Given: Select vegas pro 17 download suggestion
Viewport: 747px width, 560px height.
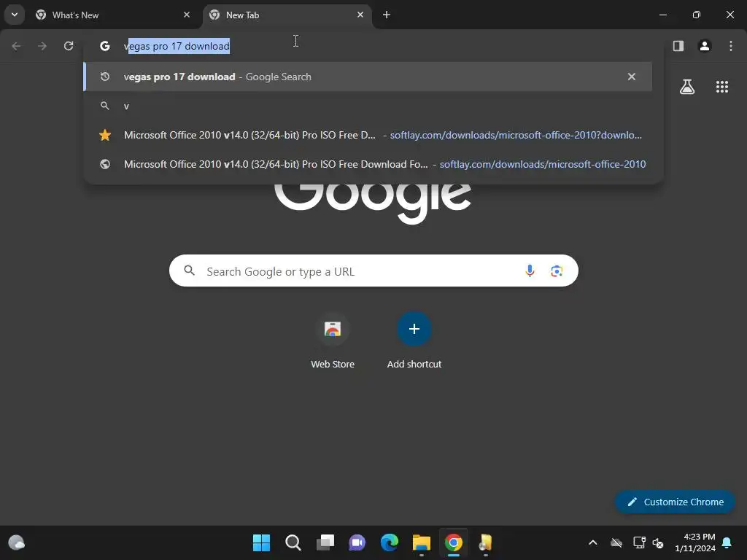Looking at the screenshot, I should 368,77.
